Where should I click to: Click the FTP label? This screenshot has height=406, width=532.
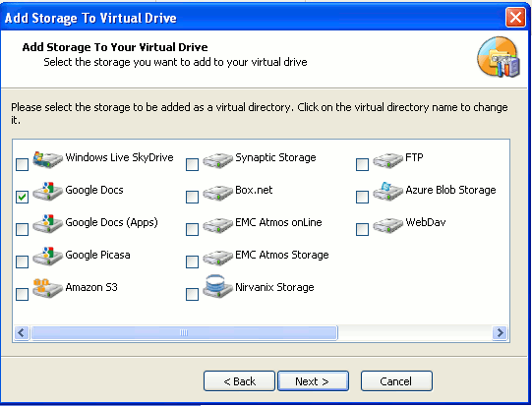tap(414, 157)
